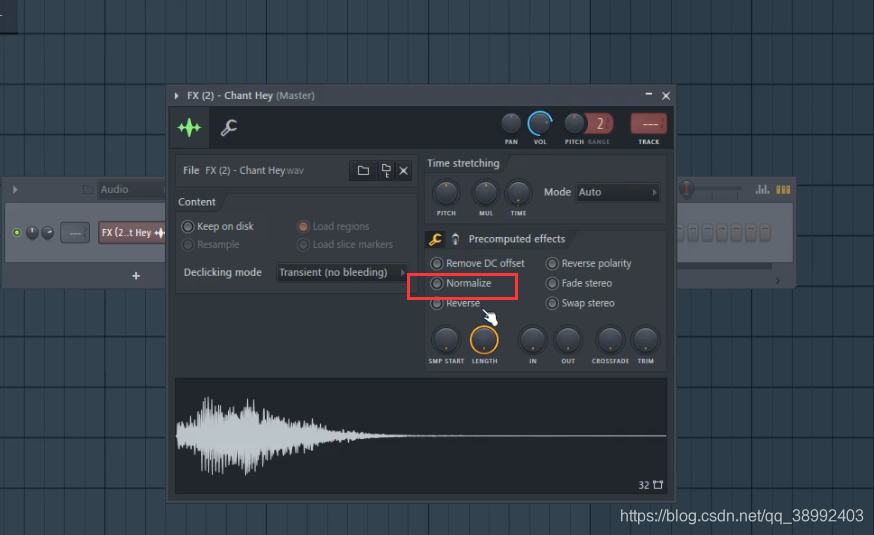Click the TRIM knob
Image resolution: width=874 pixels, height=535 pixels.
[x=645, y=340]
